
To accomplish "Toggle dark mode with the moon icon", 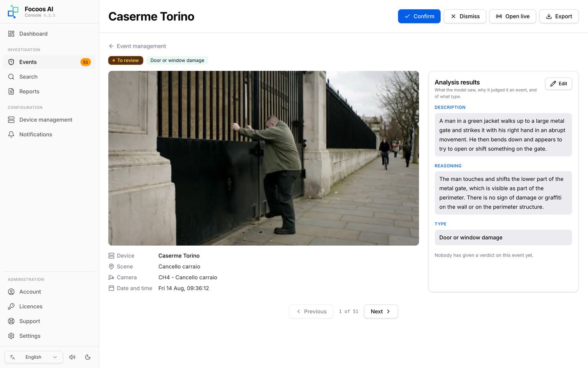I will pos(88,357).
